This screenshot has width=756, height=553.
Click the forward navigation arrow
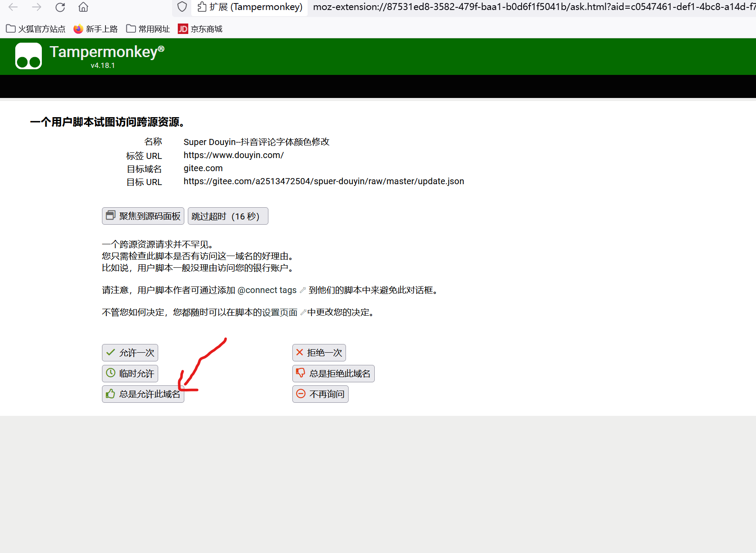coord(37,7)
